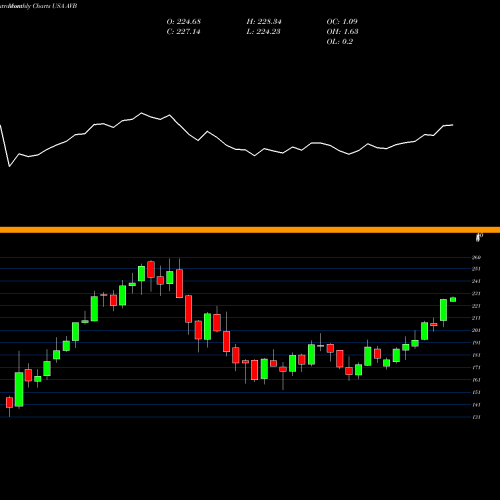The width and height of the screenshot is (500, 500).
Task: Click the end point of the white line chart
Action: pyautogui.click(x=453, y=125)
